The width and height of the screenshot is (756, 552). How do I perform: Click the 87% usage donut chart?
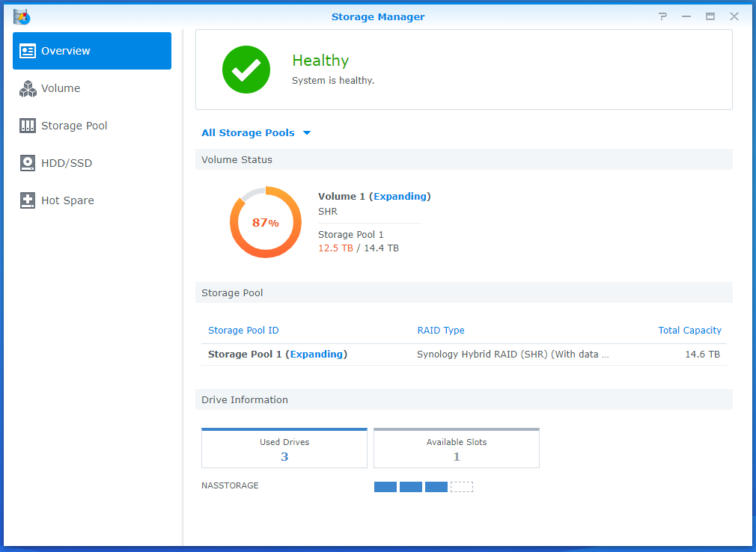(x=266, y=222)
